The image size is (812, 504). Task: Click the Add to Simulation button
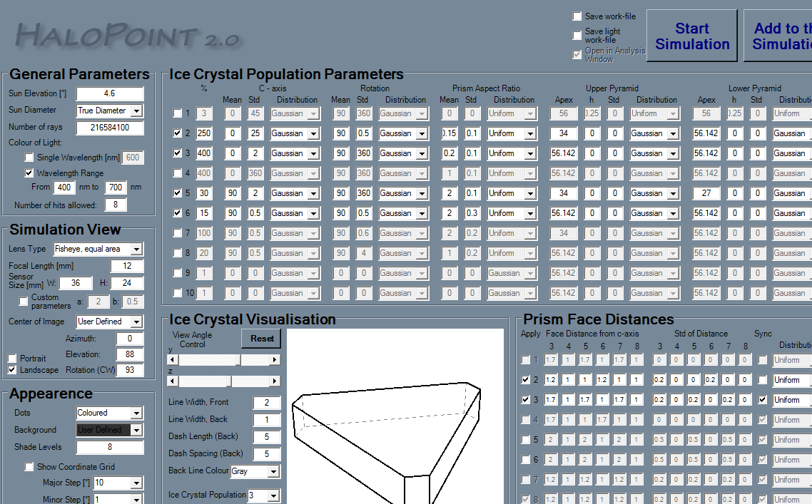click(x=778, y=36)
